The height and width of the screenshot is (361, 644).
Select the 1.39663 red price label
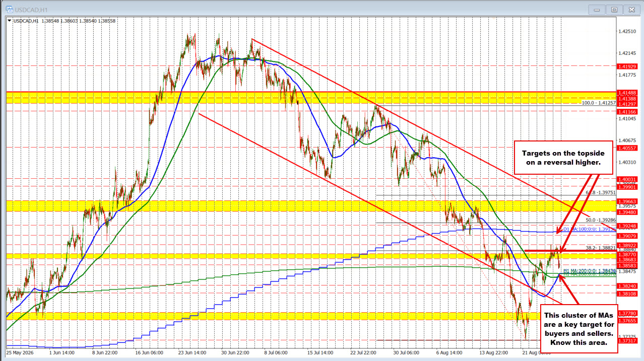pyautogui.click(x=628, y=201)
